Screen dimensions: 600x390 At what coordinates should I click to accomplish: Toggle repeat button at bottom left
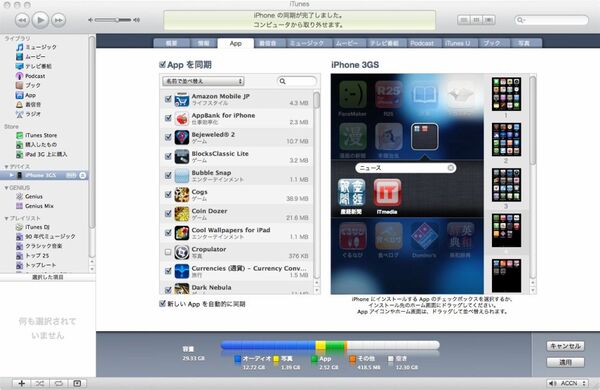[58, 383]
